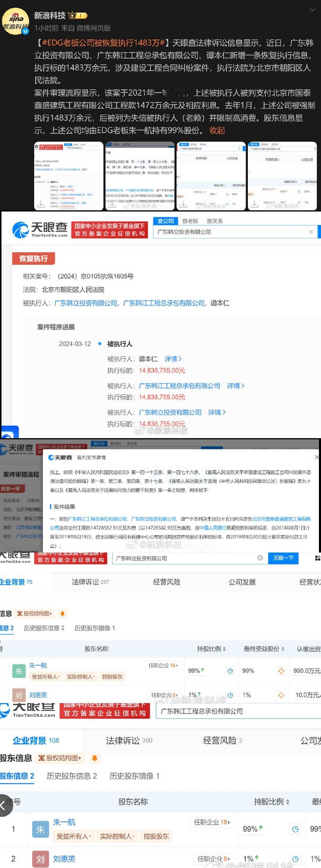This screenshot has height=868, width=321.
Task: Select 历史股东信息 2 tab under 广东韩立投资
Action: tap(44, 628)
